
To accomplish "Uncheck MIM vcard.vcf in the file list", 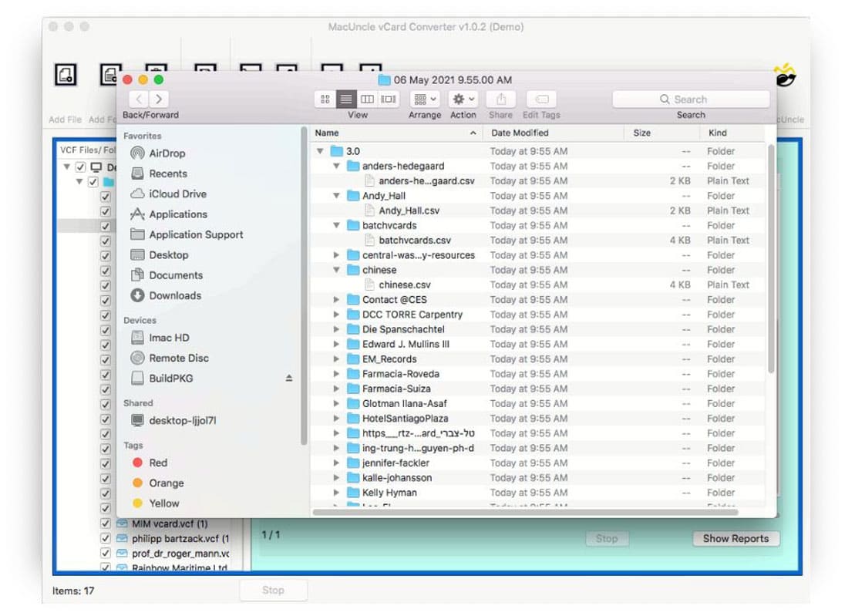I will pyautogui.click(x=105, y=523).
